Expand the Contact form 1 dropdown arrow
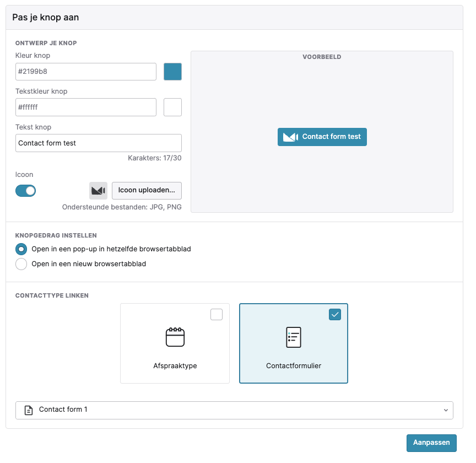The height and width of the screenshot is (463, 476). pos(446,410)
